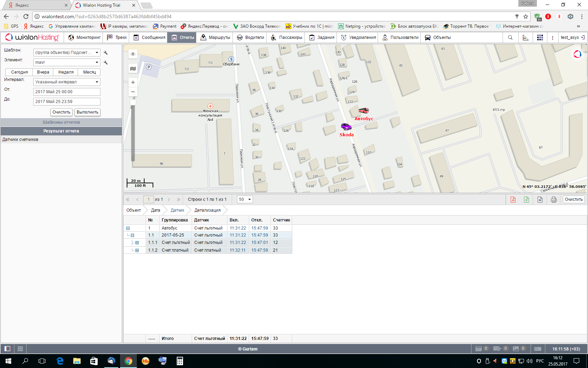Viewport: 588px width, 368px height.
Task: Export the report to PDF
Action: 513,199
